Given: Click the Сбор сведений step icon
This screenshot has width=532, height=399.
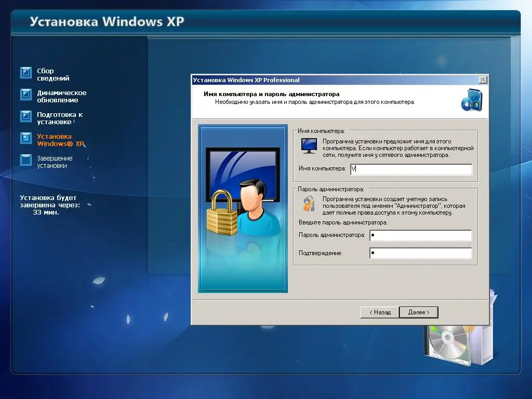Looking at the screenshot, I should click(x=26, y=73).
